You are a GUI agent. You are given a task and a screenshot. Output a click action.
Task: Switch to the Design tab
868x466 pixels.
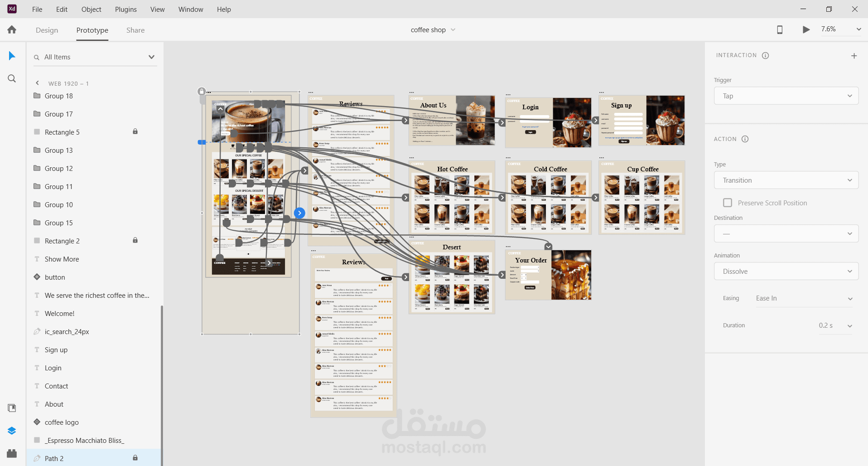tap(47, 30)
